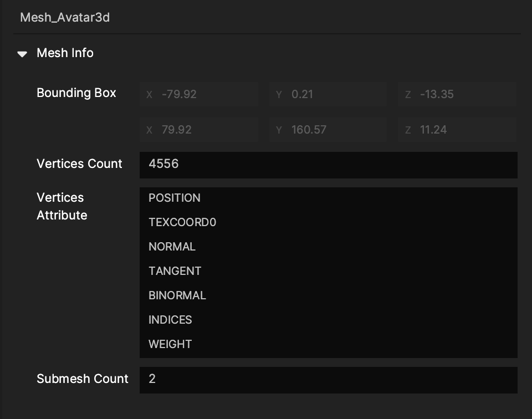Select the NORMAL vertex attribute

172,247
